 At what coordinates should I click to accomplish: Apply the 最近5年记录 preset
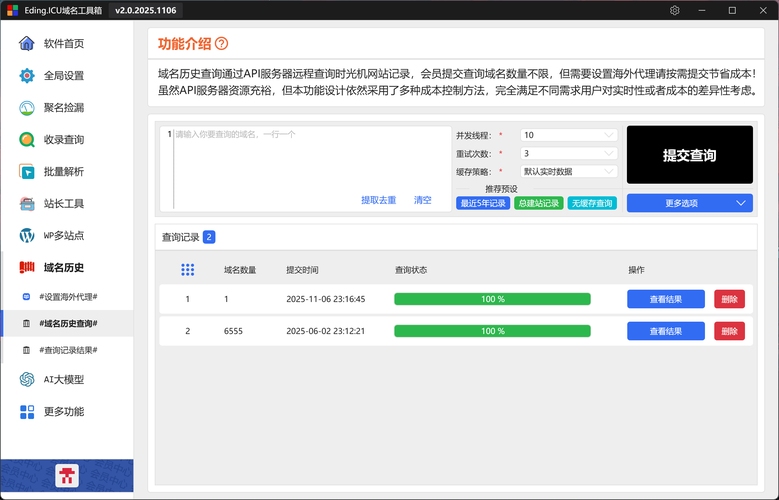tap(483, 203)
